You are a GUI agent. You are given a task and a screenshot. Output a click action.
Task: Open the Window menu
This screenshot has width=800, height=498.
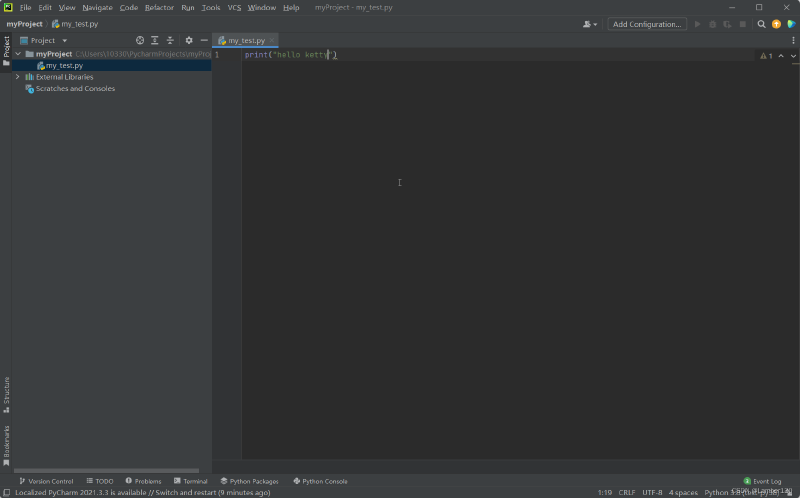pyautogui.click(x=262, y=8)
